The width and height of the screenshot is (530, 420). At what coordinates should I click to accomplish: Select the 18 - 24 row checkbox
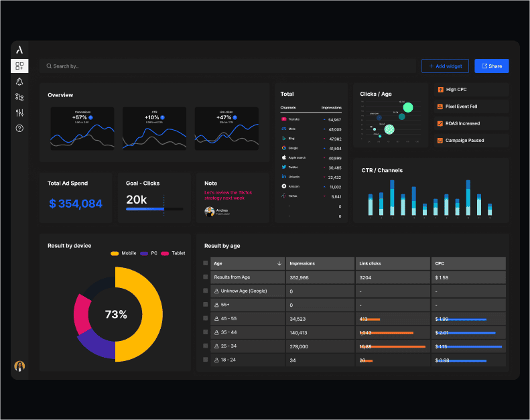coord(206,360)
